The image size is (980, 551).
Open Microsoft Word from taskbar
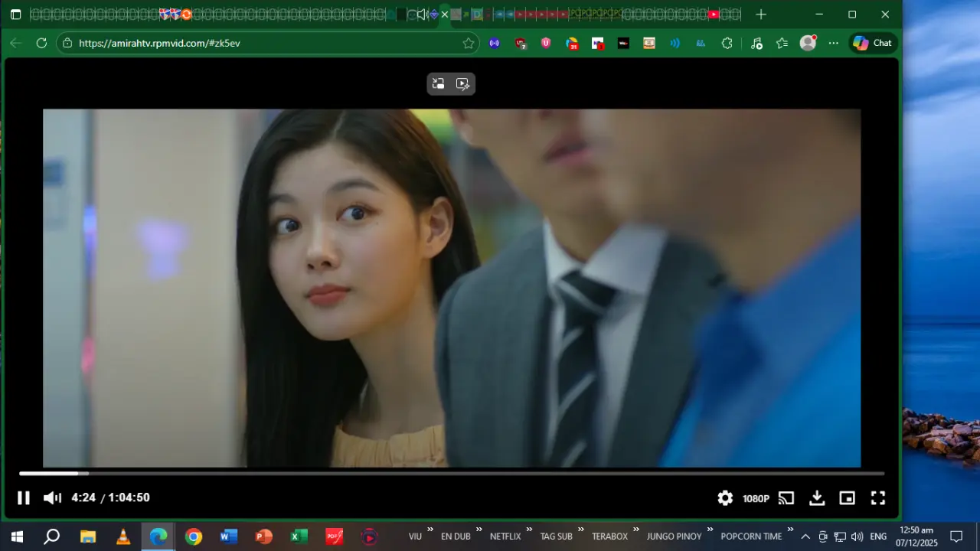tap(229, 536)
